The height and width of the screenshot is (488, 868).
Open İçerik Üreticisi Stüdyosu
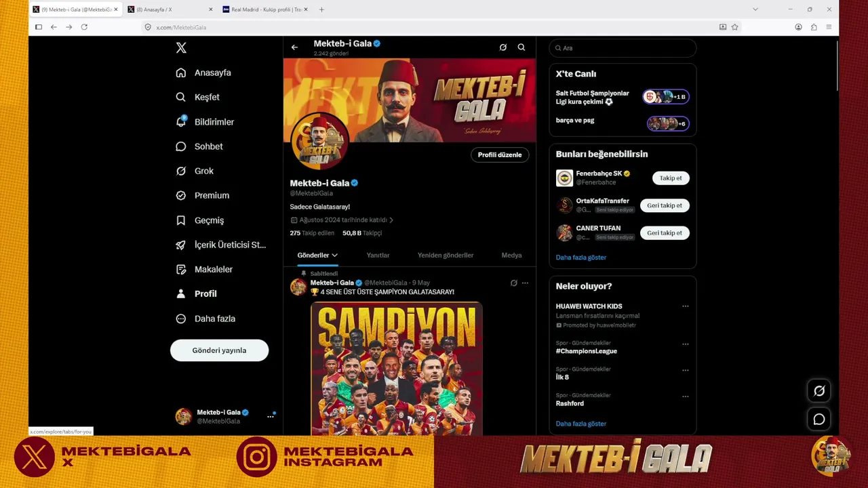[220, 245]
